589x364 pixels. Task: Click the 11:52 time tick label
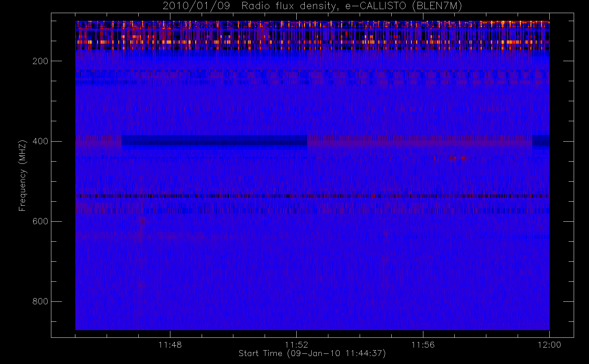[x=296, y=345]
